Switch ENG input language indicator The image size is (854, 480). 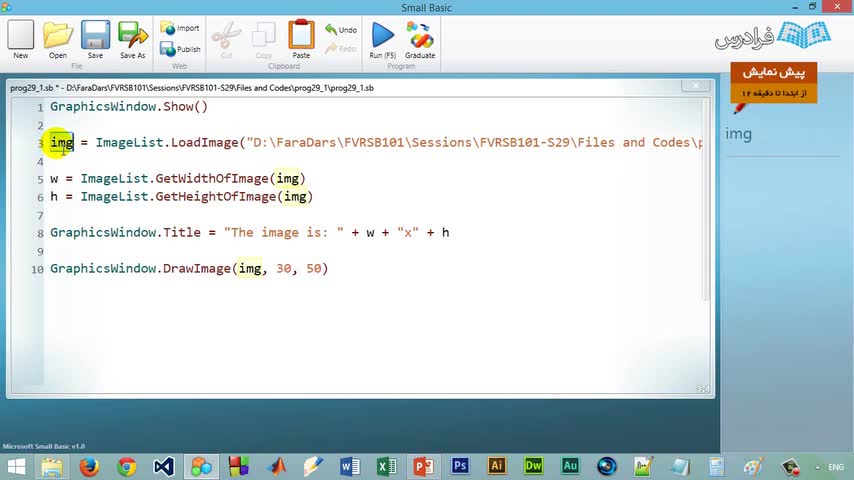(836, 467)
